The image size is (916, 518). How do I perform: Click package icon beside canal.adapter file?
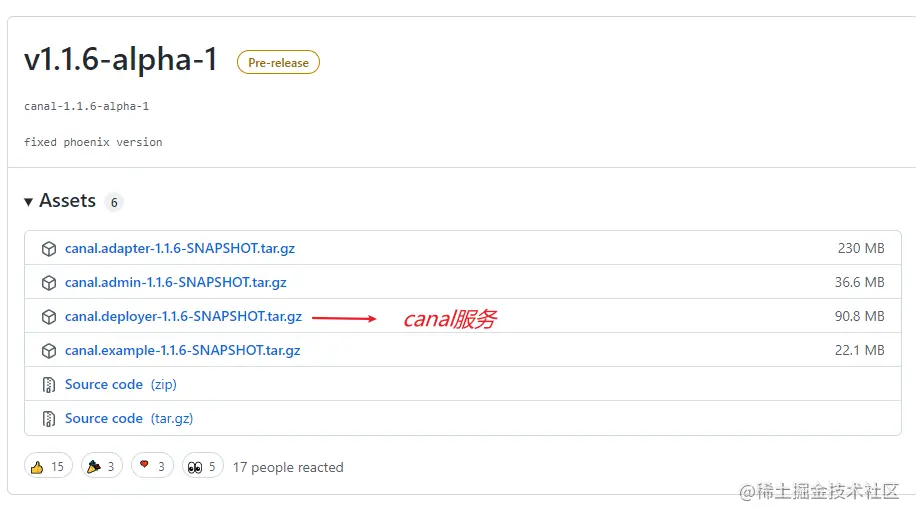pos(49,249)
